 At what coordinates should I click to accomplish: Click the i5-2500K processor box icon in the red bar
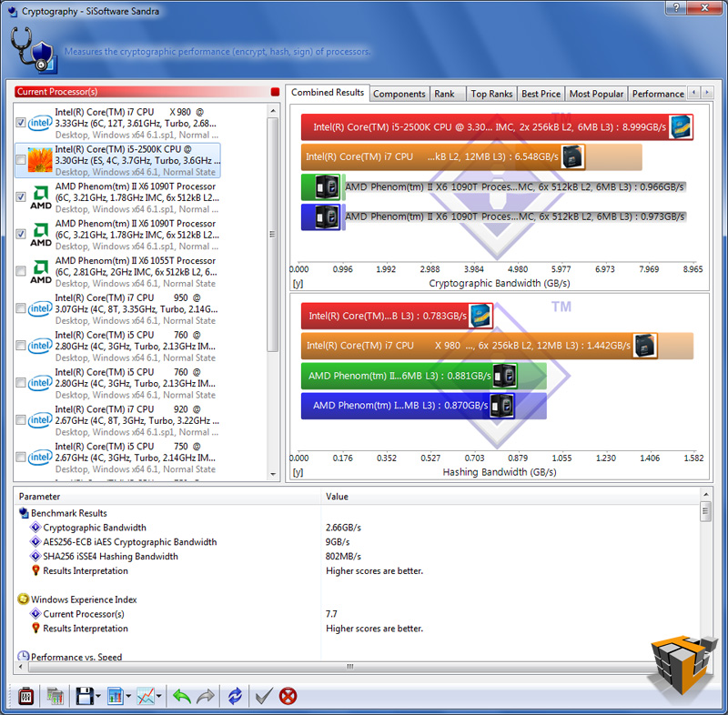tap(681, 127)
